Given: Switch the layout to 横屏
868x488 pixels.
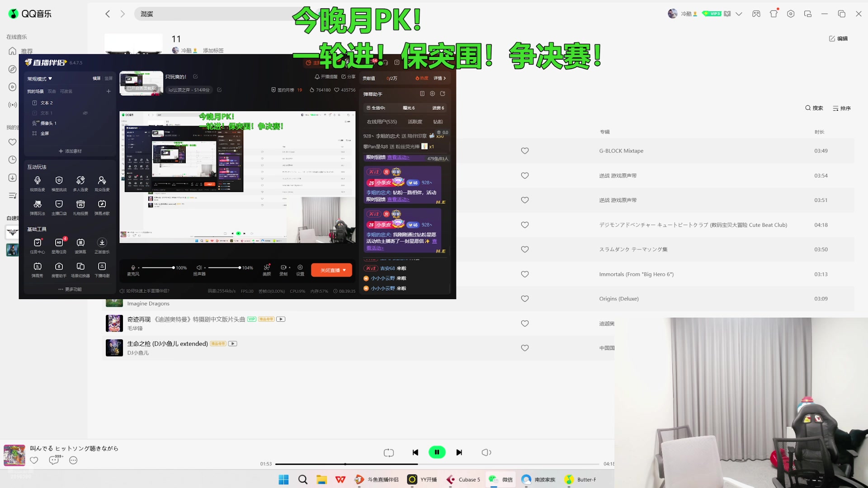Looking at the screenshot, I should click(96, 79).
